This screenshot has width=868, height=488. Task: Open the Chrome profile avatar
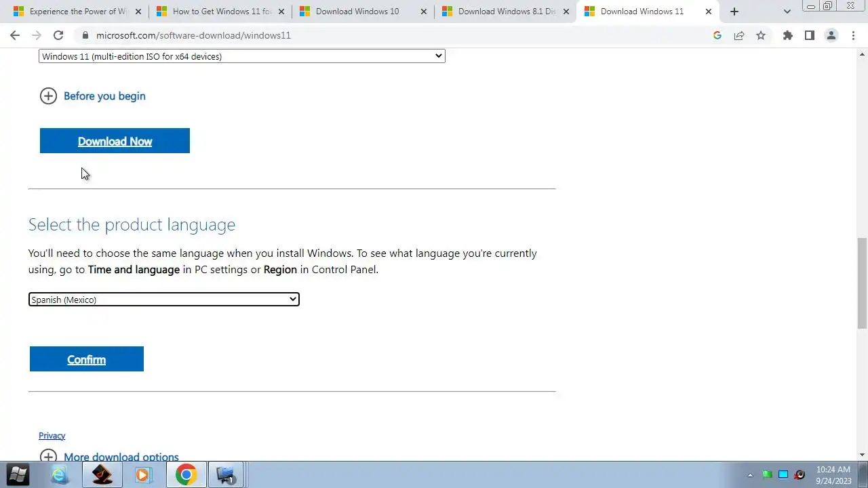(x=831, y=35)
